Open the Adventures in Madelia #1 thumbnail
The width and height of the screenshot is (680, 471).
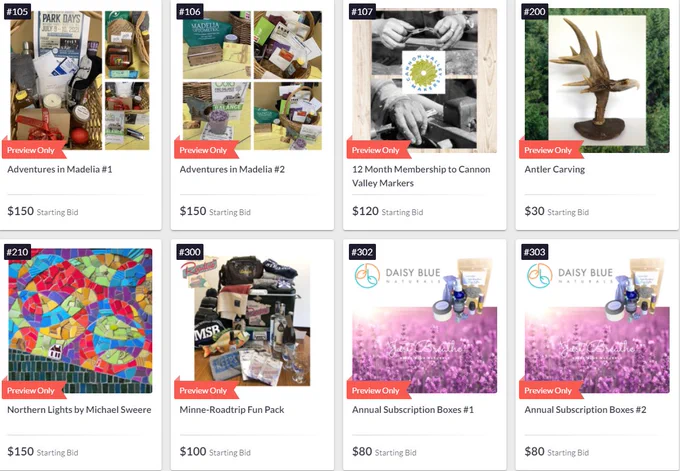[x=80, y=80]
